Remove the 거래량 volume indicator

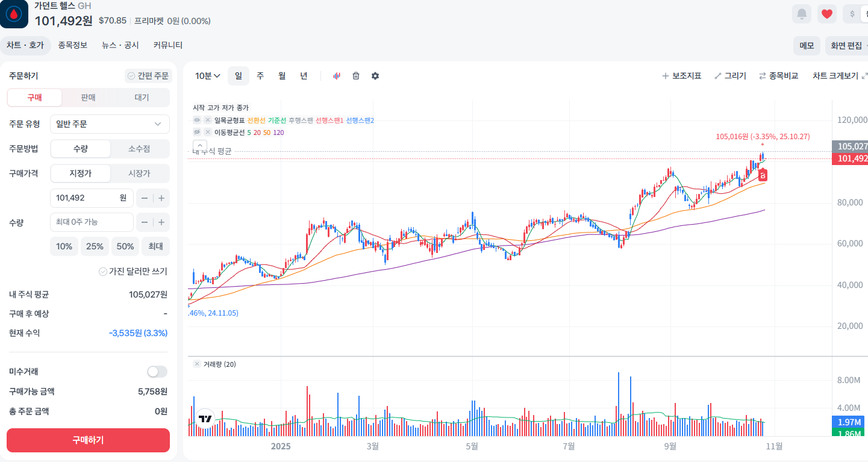(x=197, y=364)
